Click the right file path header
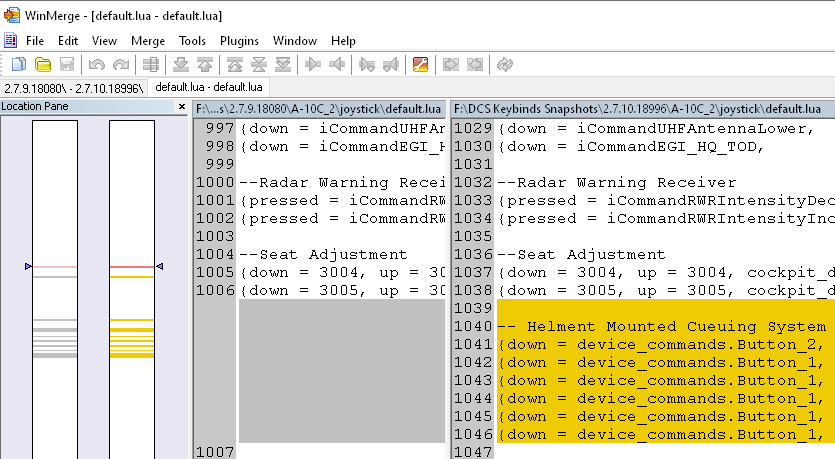Image resolution: width=835 pixels, height=459 pixels. 643,109
